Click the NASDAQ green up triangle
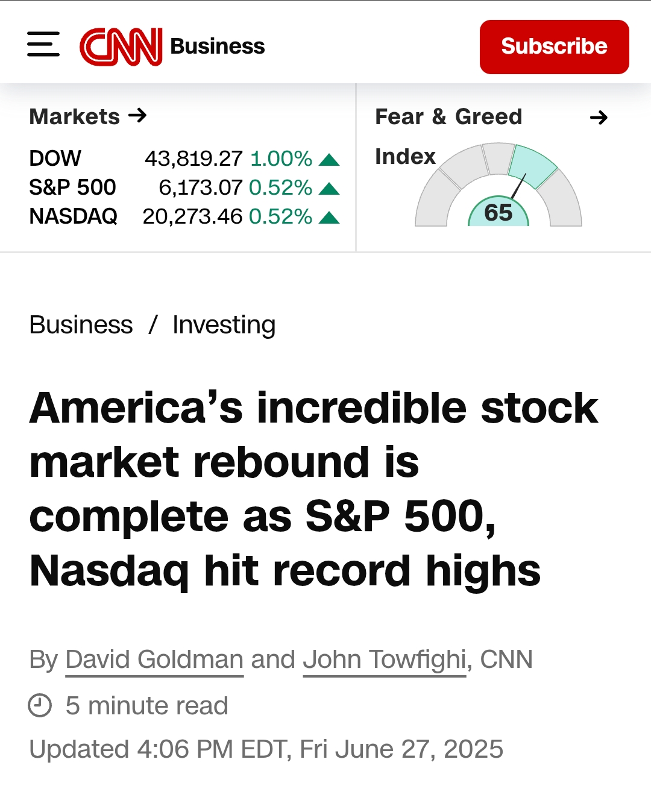Image resolution: width=651 pixels, height=812 pixels. coord(329,218)
